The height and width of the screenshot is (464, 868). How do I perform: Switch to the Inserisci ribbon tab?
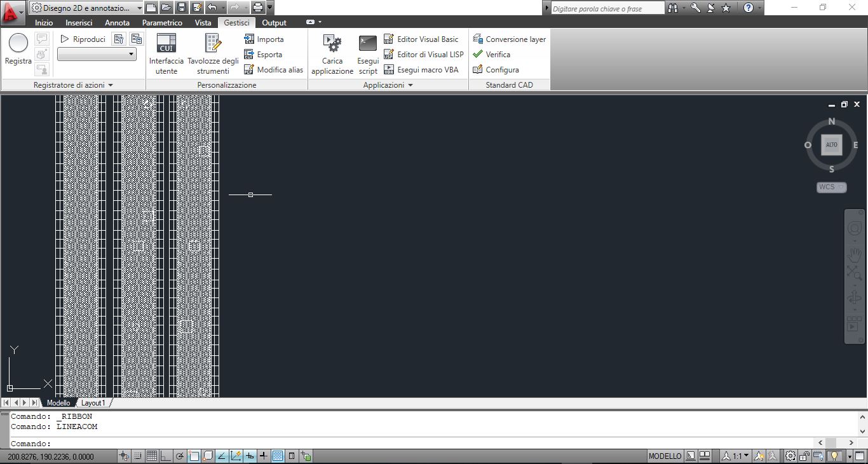click(x=79, y=23)
